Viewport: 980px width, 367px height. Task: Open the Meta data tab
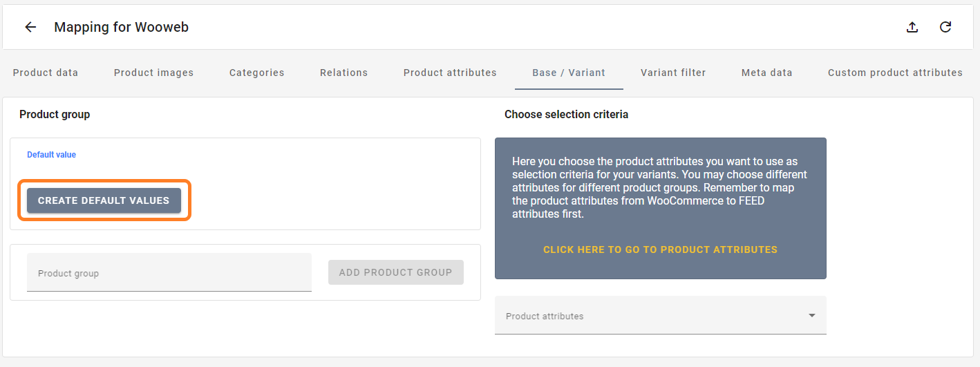pyautogui.click(x=767, y=73)
